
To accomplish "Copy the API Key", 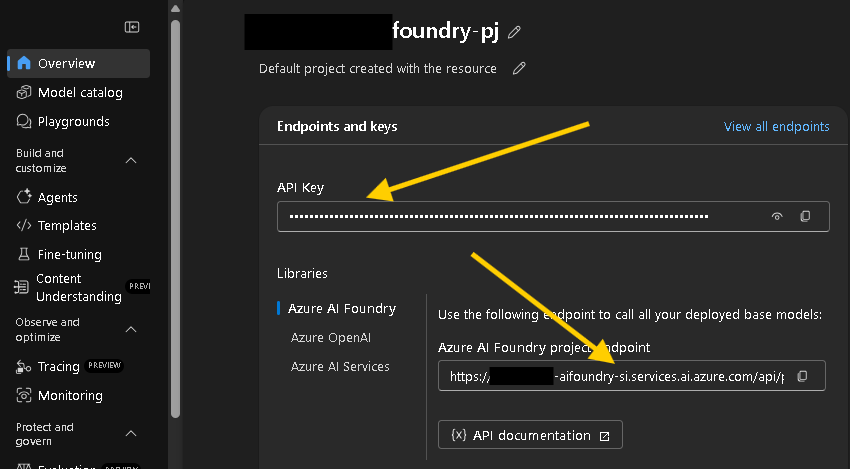I will (806, 216).
